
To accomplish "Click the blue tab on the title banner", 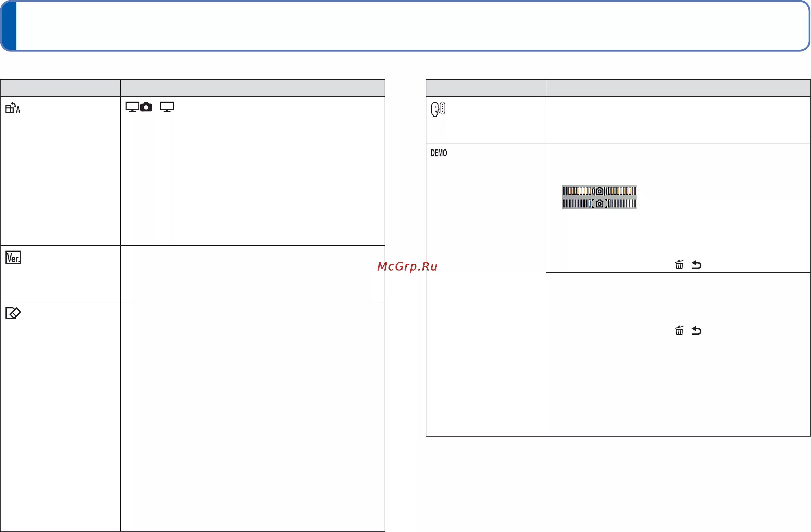I will pos(9,26).
